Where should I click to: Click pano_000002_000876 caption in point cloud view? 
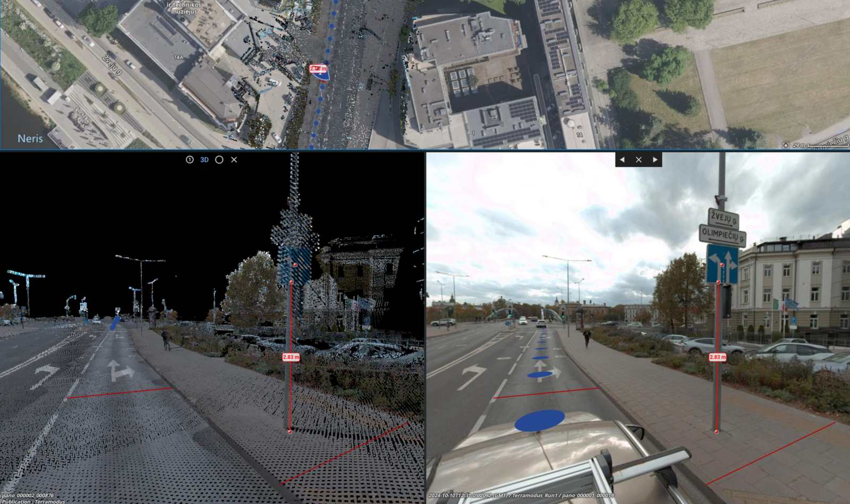(x=28, y=496)
